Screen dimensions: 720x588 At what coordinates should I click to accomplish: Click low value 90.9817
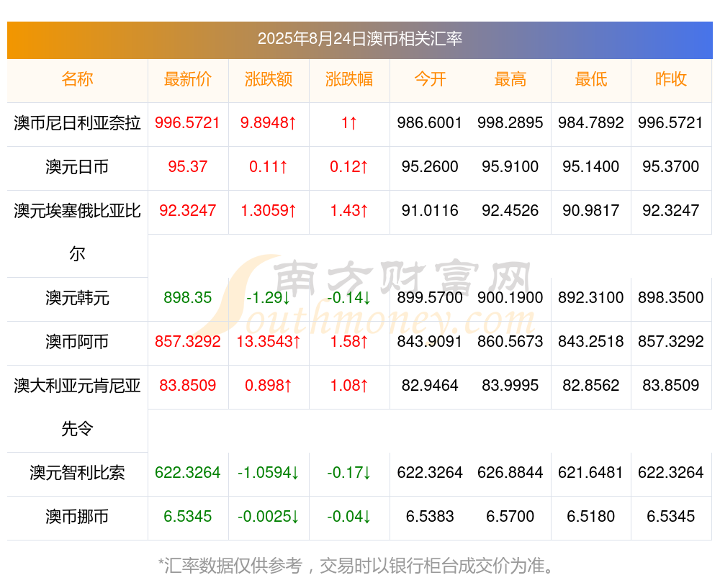[591, 210]
